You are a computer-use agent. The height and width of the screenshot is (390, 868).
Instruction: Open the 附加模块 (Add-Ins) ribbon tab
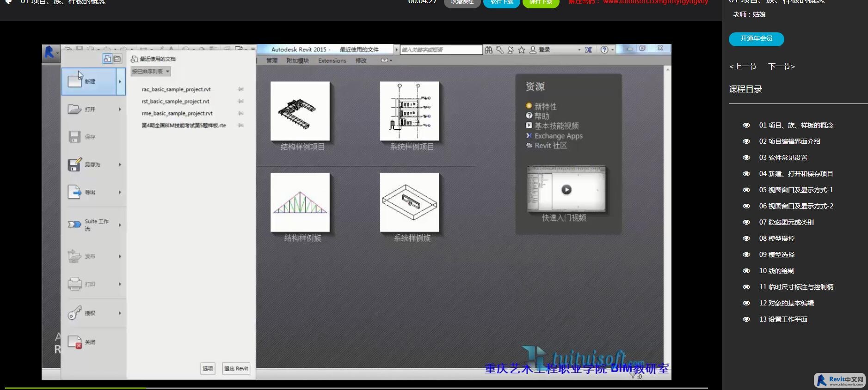(x=298, y=61)
